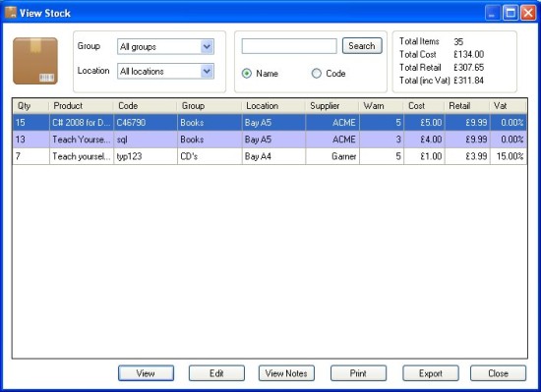541x392 pixels.
Task: Select the Name search radio button
Action: click(x=247, y=74)
